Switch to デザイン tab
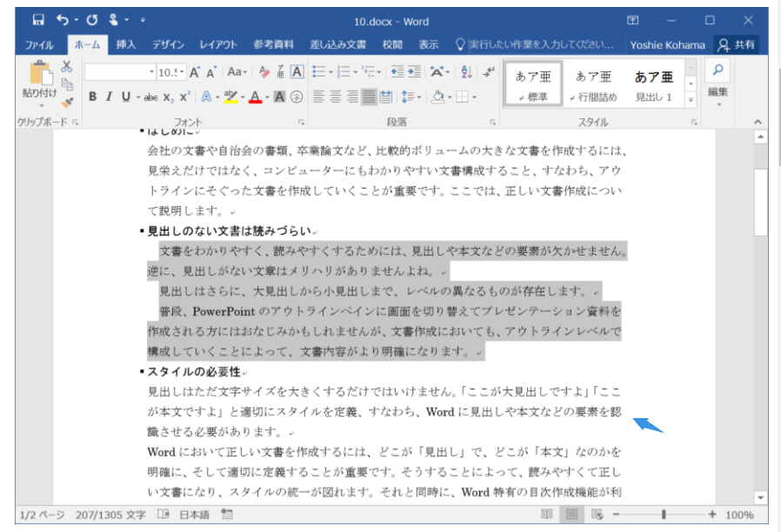Screen dimensions: 781x532 pyautogui.click(x=168, y=44)
